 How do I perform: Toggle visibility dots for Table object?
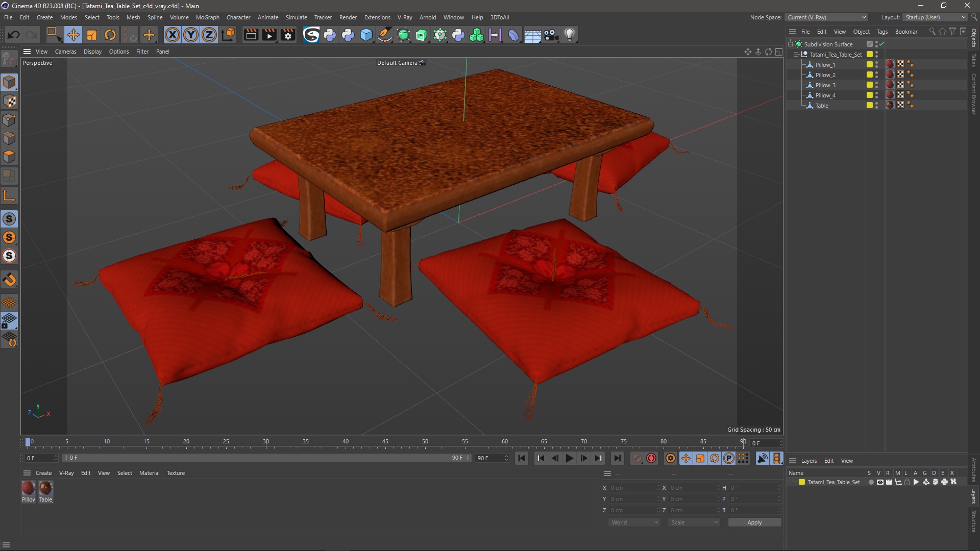coord(877,106)
